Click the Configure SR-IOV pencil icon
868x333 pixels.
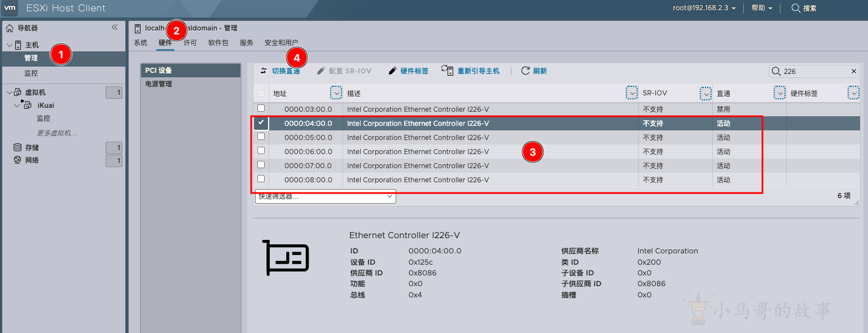click(321, 71)
